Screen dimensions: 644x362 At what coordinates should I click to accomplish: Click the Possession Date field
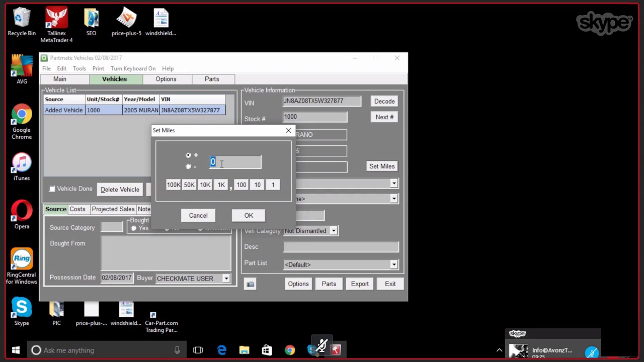117,278
